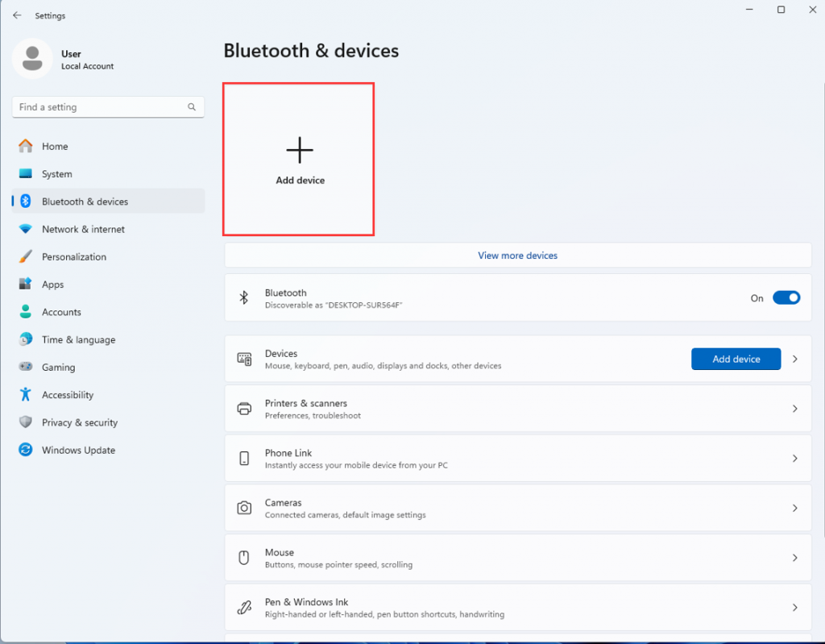
Task: Click the Accessibility figure icon
Action: click(25, 394)
